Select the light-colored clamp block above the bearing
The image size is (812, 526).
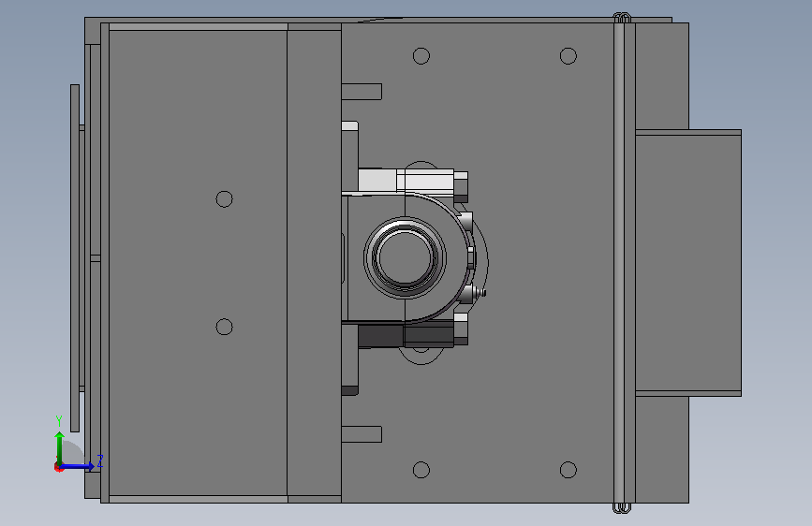click(x=406, y=180)
